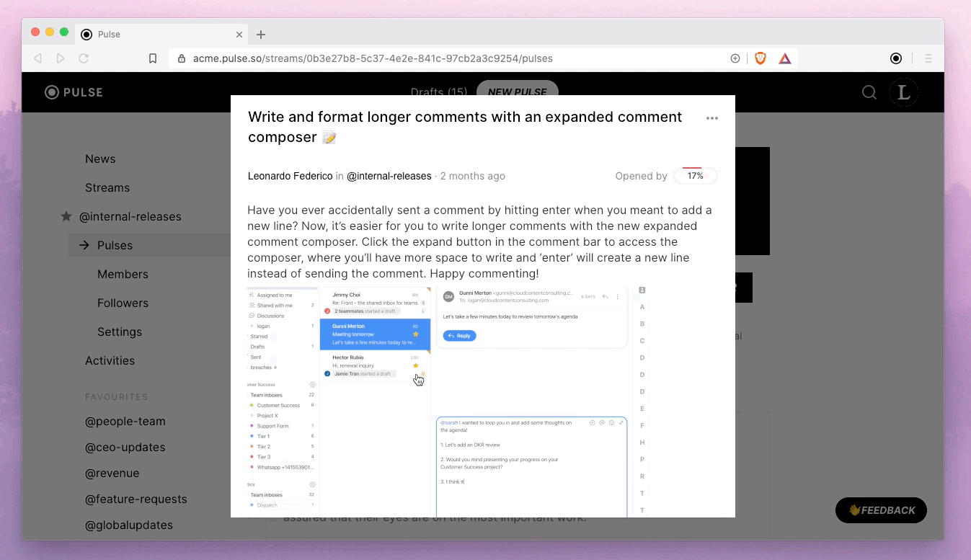Click the NEW PULSE button

(517, 92)
